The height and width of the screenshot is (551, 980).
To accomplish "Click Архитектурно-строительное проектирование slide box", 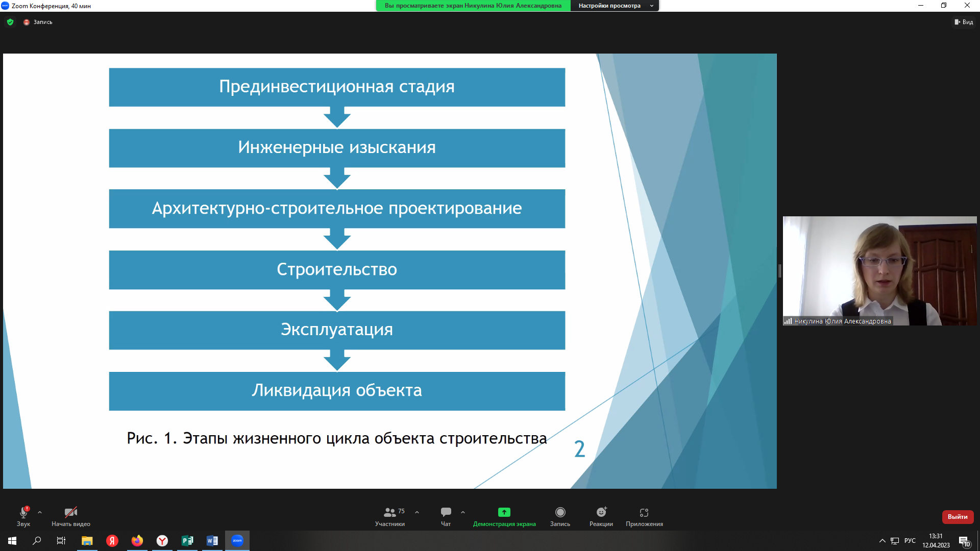I will coord(337,209).
